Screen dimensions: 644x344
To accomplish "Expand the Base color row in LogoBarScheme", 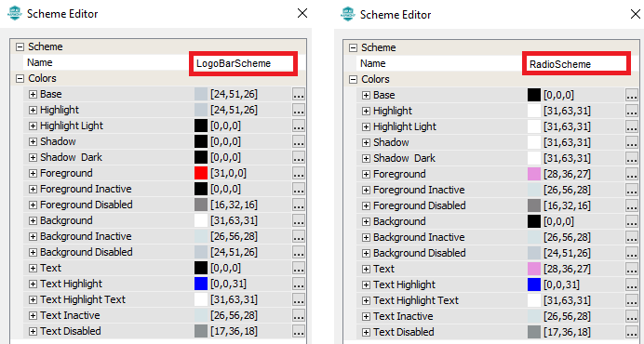I will coord(33,95).
